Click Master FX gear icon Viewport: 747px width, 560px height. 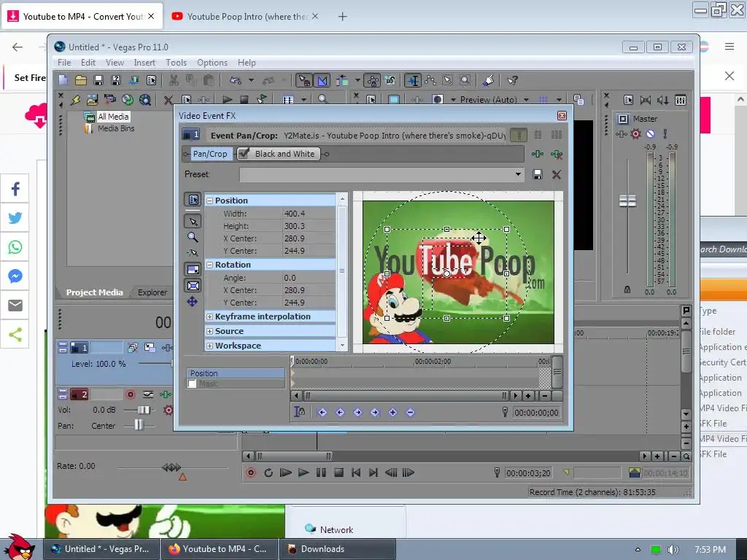[635, 134]
